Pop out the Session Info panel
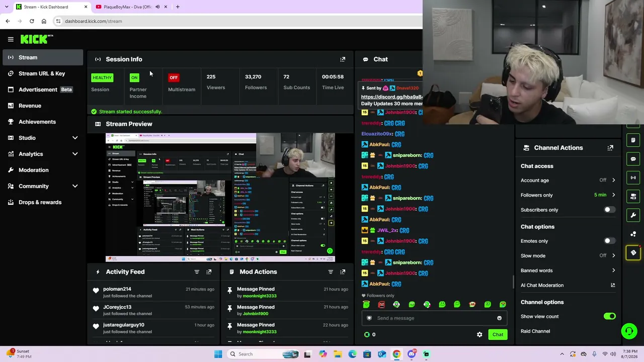This screenshot has width=644, height=362. click(343, 59)
